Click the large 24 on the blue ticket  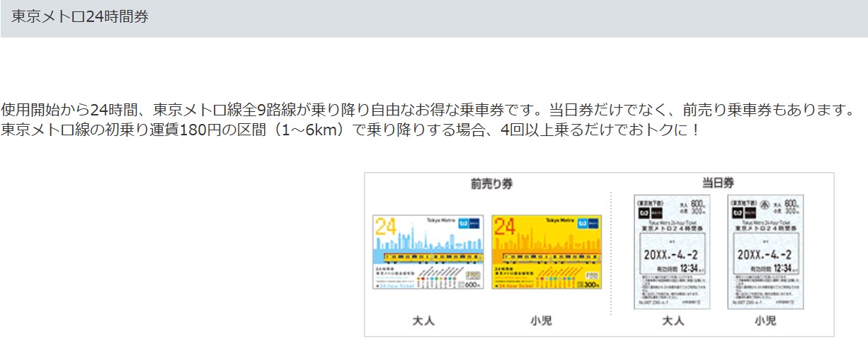[x=386, y=227]
